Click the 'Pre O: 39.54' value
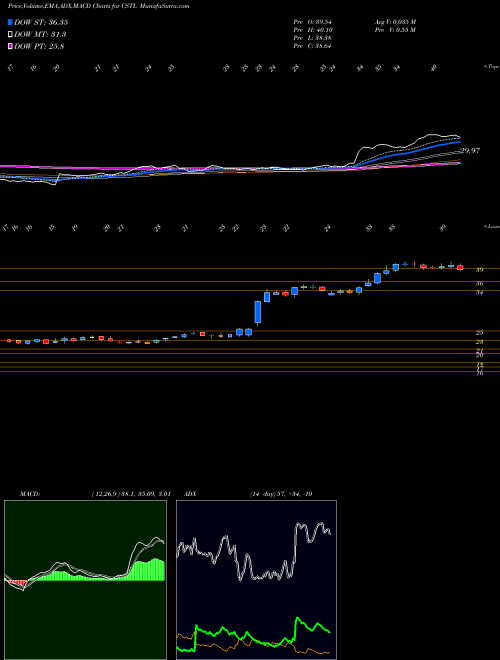This screenshot has width=500, height=660. (313, 22)
